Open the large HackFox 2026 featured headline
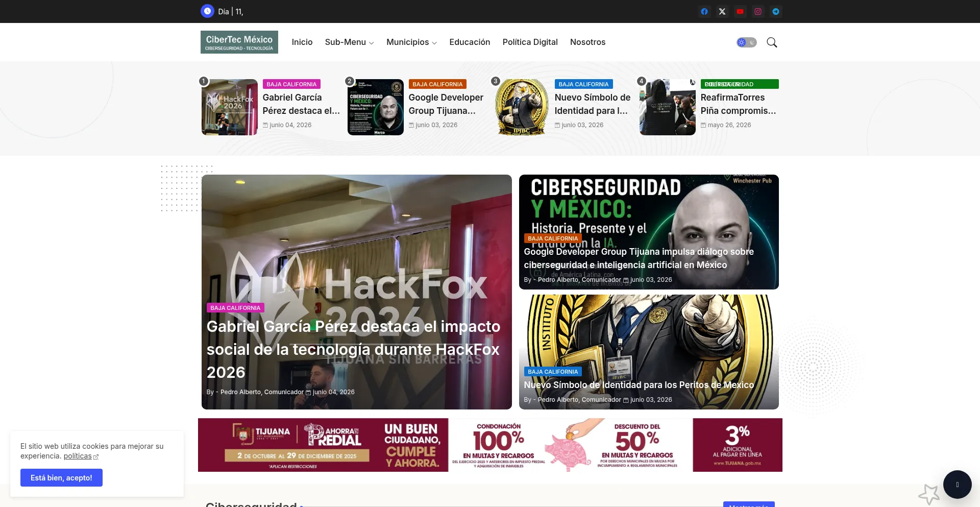Screen dimensions: 980x507 point(353,349)
